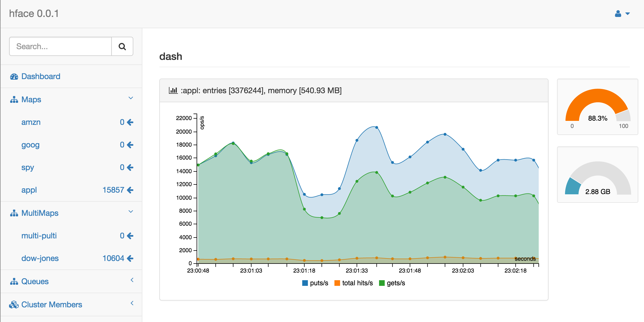Click the dash page heading
The width and height of the screenshot is (644, 322).
pyautogui.click(x=171, y=56)
